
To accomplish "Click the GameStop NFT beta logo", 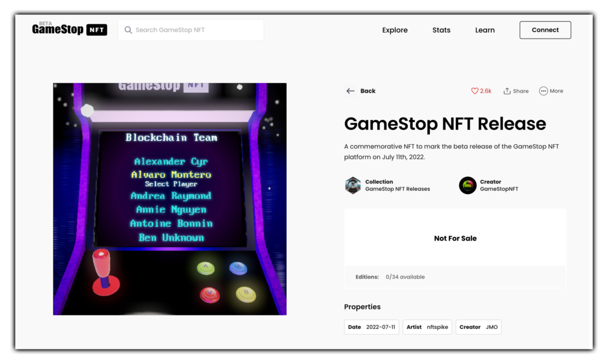I will pos(69,29).
